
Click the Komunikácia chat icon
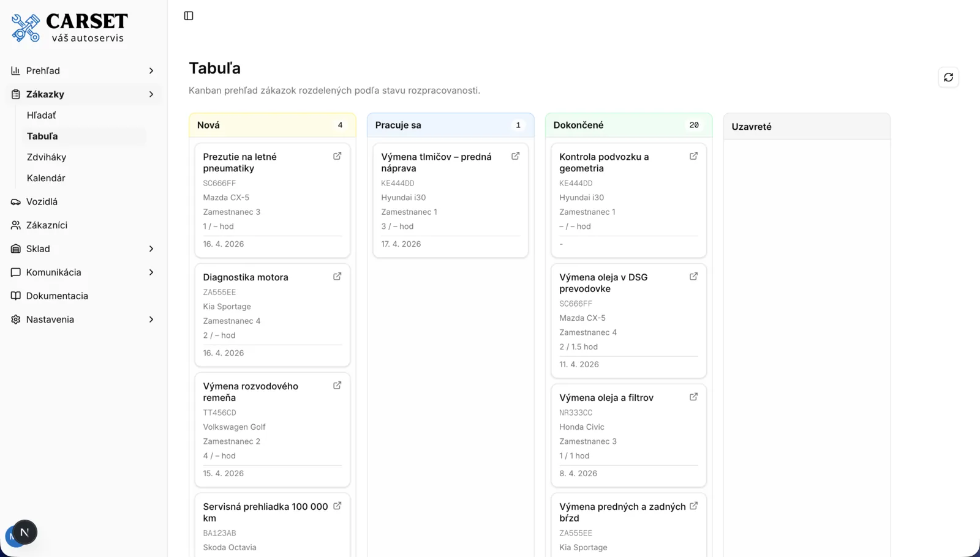(x=16, y=272)
